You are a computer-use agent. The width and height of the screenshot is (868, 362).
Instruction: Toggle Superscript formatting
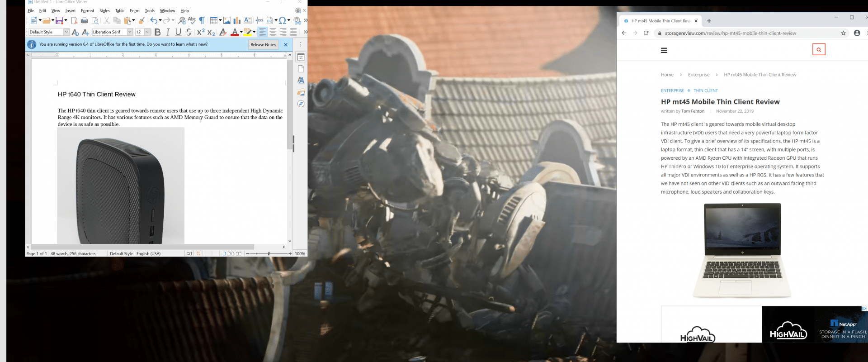tap(201, 32)
